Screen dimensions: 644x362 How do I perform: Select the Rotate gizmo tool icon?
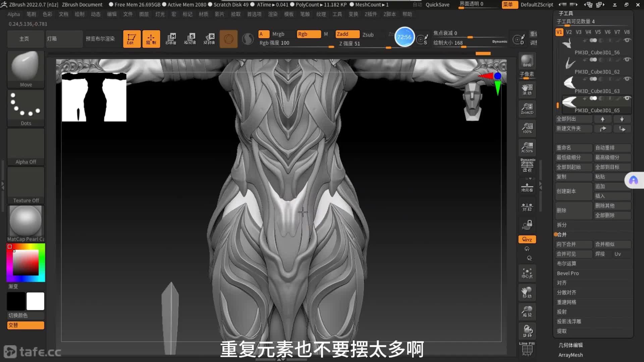[209, 39]
